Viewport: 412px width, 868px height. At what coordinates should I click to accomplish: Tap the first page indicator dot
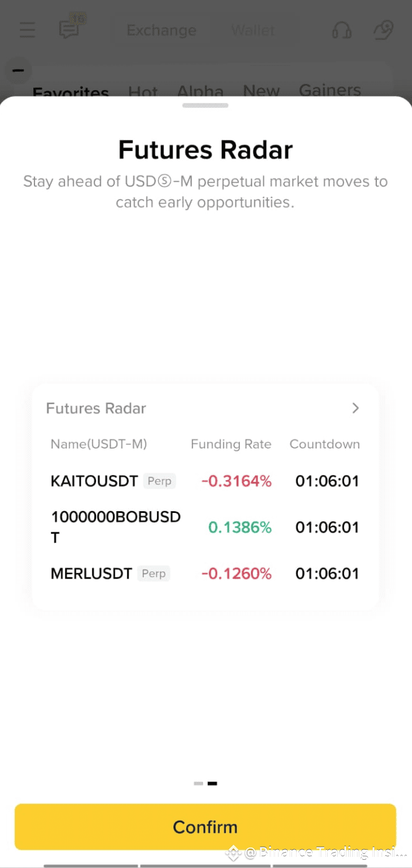click(x=198, y=783)
